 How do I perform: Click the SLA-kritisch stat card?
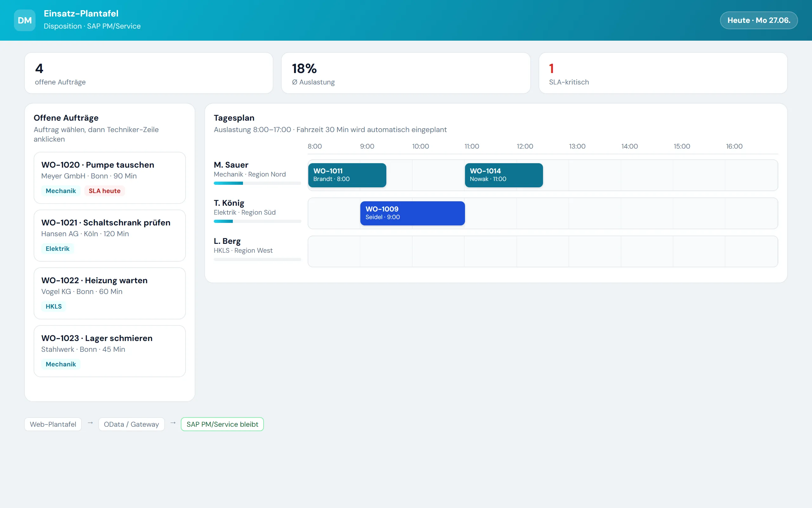pos(663,73)
